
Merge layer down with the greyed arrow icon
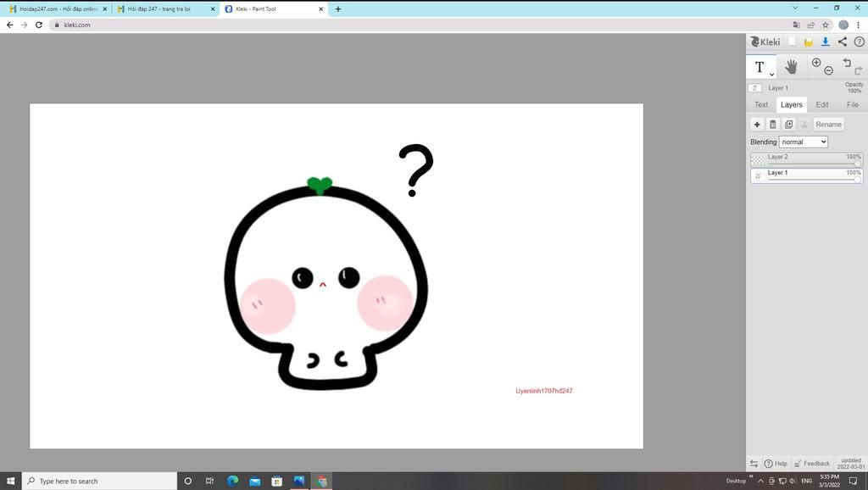pos(804,125)
